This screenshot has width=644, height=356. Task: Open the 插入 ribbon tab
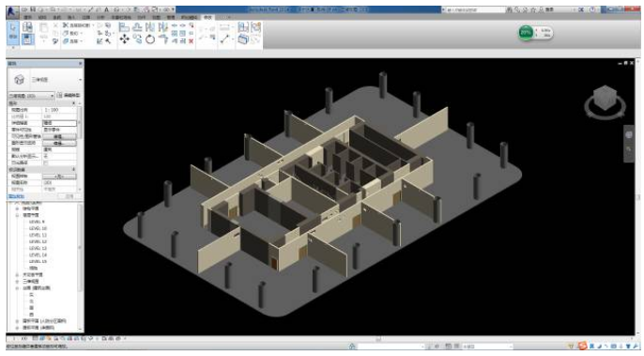click(x=71, y=17)
